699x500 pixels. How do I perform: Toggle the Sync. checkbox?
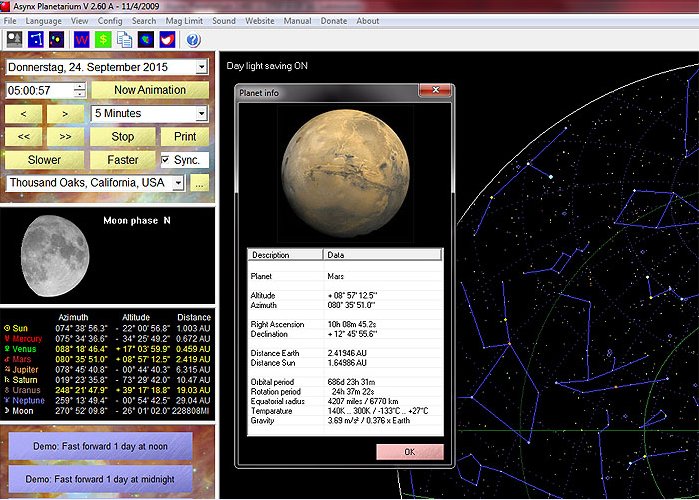[x=165, y=160]
